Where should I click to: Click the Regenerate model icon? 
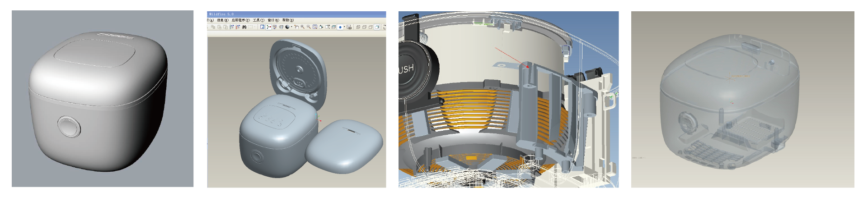pyautogui.click(x=232, y=27)
